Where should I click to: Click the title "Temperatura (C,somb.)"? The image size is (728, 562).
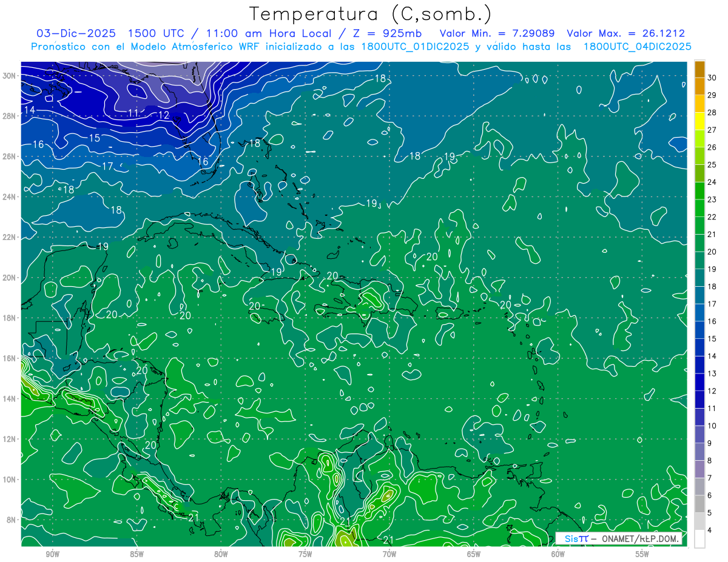tap(371, 14)
